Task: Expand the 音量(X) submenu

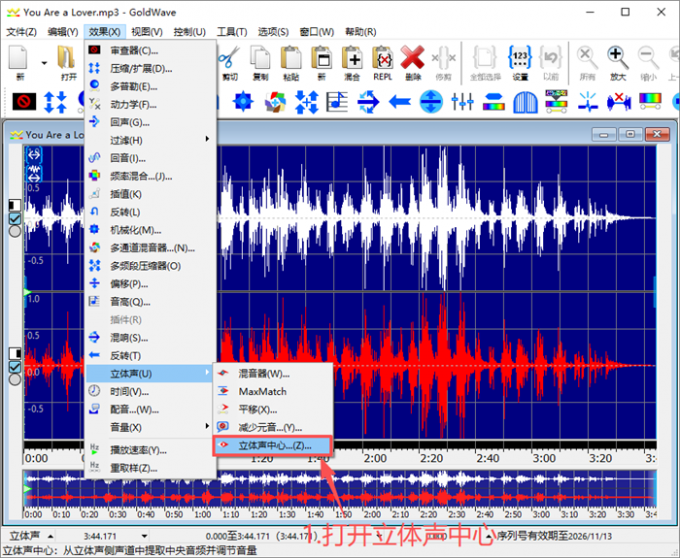Action: tap(150, 427)
